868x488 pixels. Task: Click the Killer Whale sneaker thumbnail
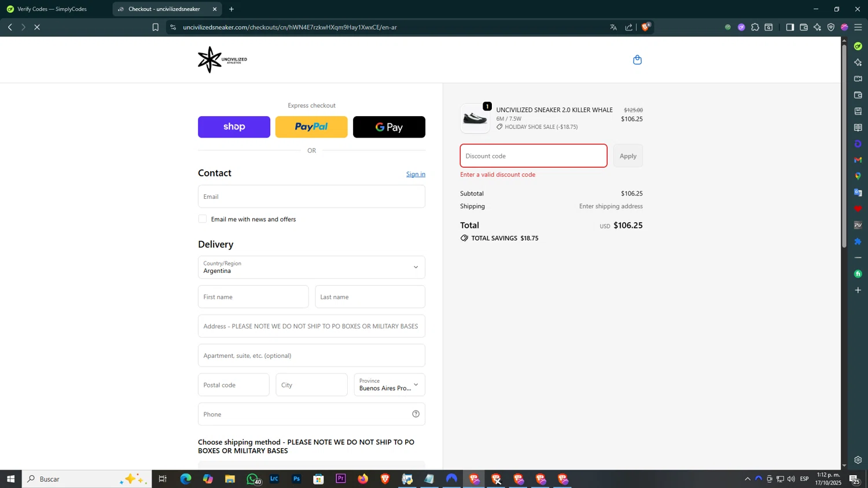(x=475, y=119)
